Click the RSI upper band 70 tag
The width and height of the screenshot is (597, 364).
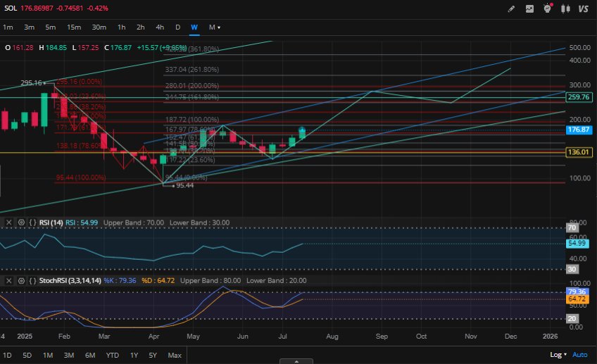point(572,227)
